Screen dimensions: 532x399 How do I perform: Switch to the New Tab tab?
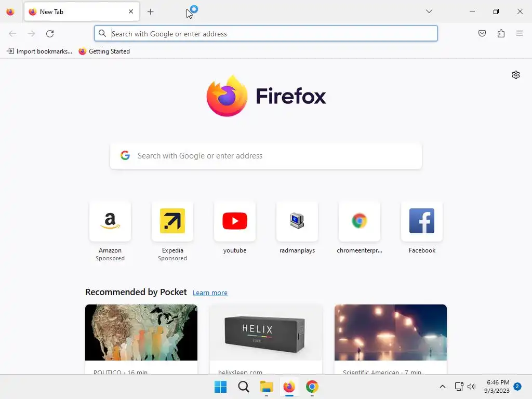(x=82, y=12)
